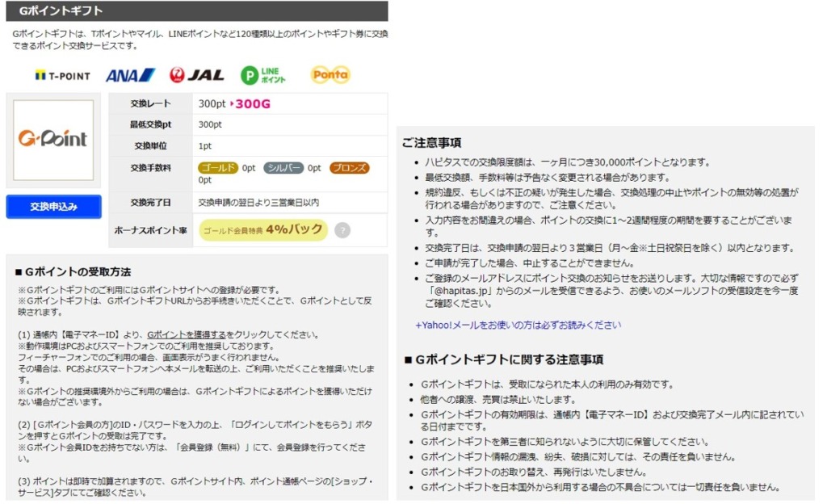This screenshot has width=827, height=504.
Task: Click the ご注意事項 heading
Action: (431, 143)
